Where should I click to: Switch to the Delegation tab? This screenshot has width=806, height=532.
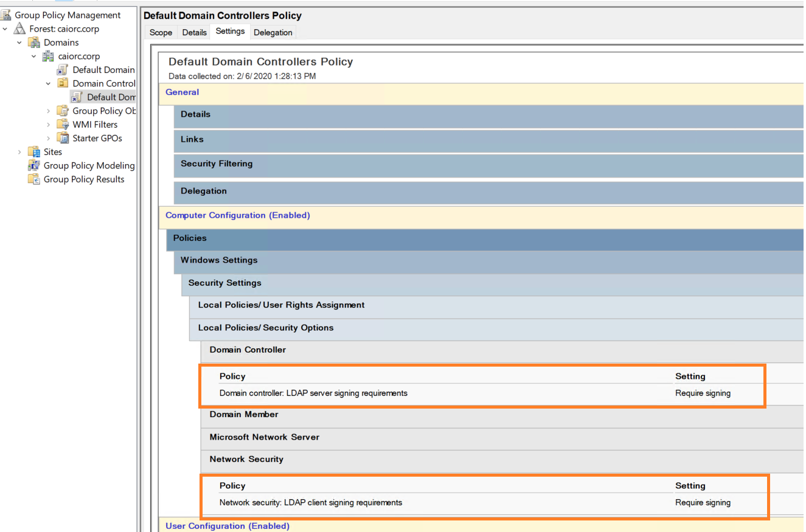tap(273, 33)
